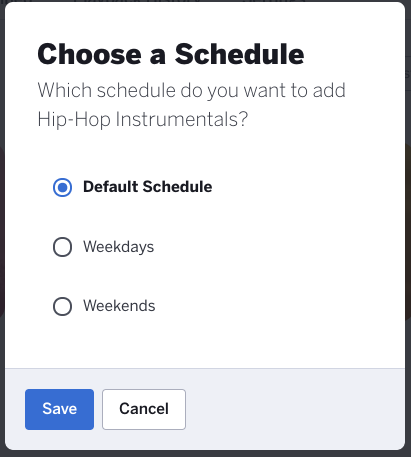Click the Default Schedule label text
411x457 pixels.
[x=147, y=187]
